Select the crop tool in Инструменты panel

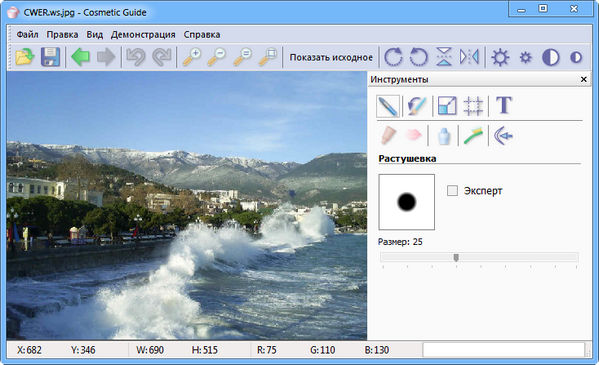click(473, 106)
